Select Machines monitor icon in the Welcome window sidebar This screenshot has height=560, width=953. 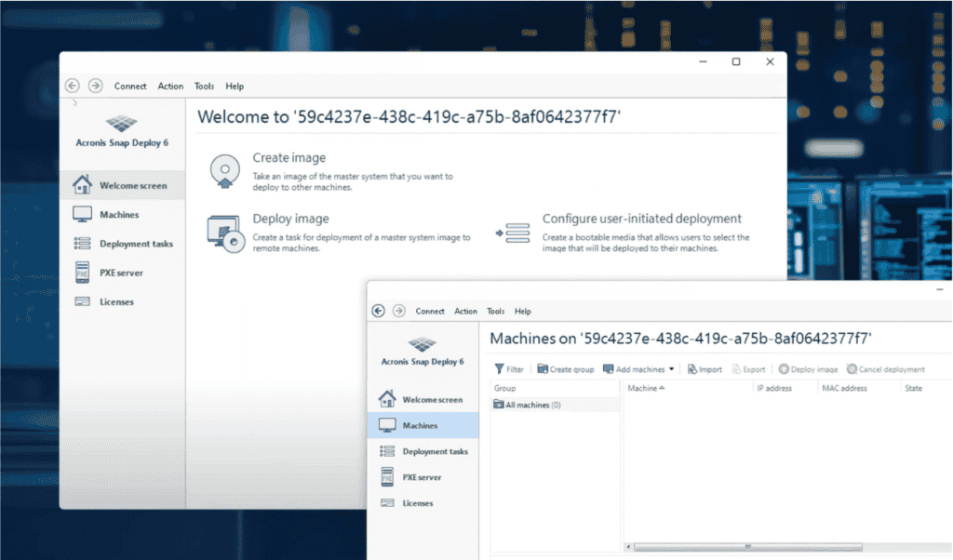(x=82, y=214)
